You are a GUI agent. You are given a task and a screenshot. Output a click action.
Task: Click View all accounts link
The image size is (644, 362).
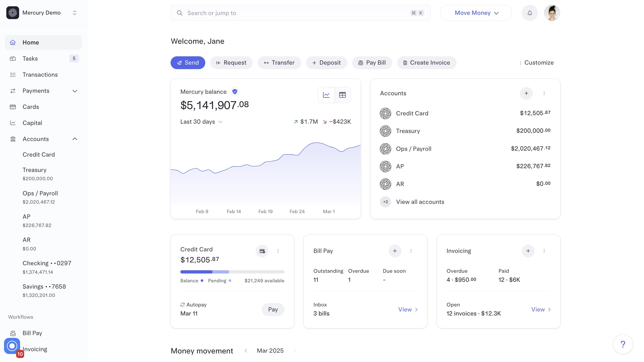tap(420, 202)
